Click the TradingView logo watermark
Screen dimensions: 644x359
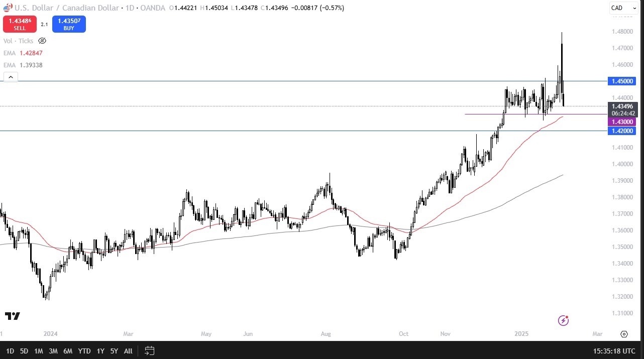click(x=13, y=316)
